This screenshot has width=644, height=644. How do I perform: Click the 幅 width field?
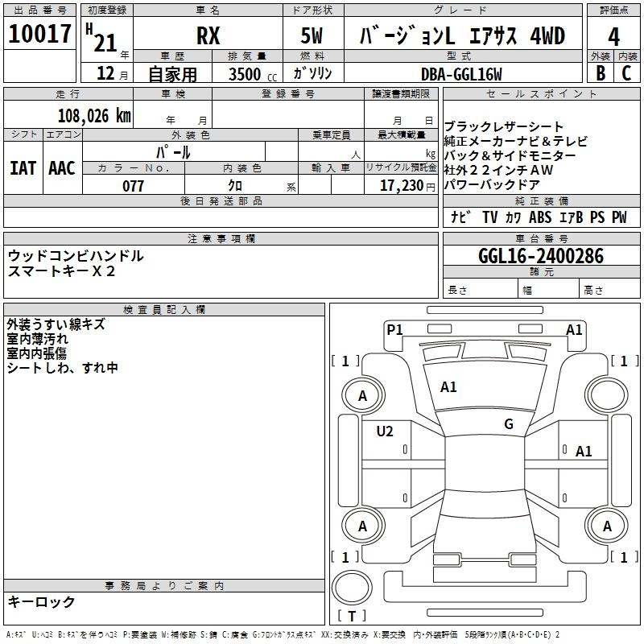tap(549, 288)
